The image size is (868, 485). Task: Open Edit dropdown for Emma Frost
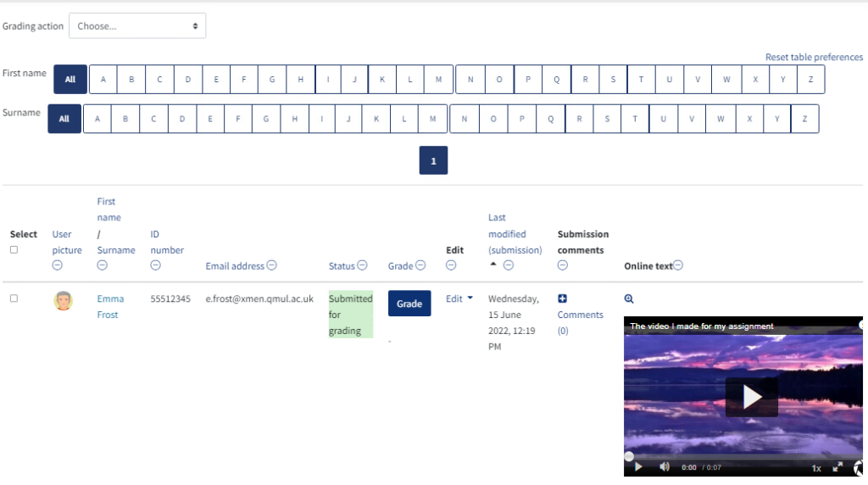pos(459,298)
